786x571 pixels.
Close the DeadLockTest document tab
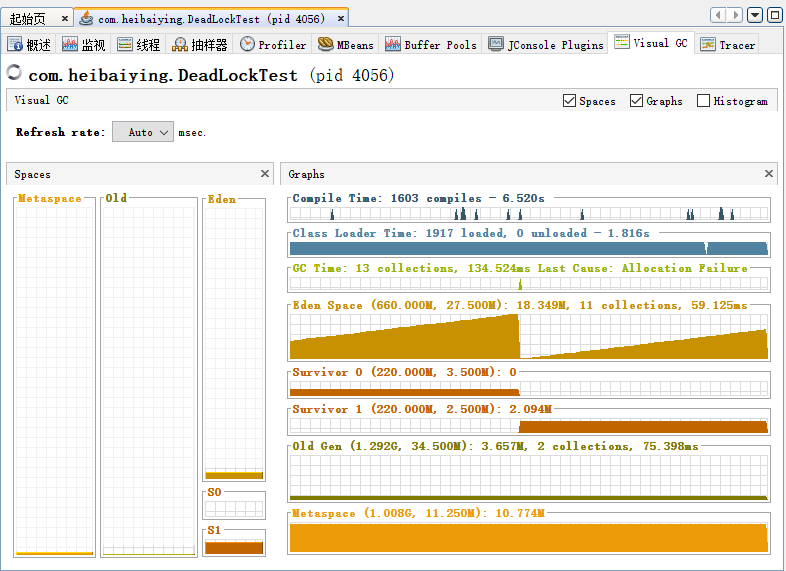(341, 18)
